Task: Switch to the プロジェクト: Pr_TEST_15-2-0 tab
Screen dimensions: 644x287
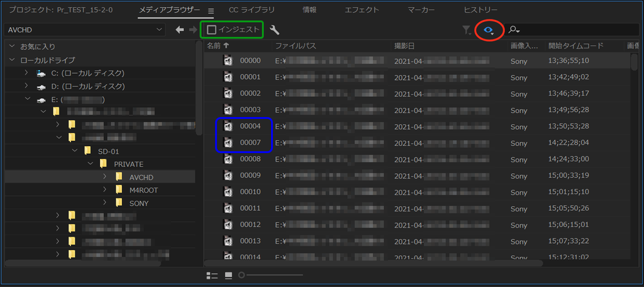Action: tap(61, 10)
